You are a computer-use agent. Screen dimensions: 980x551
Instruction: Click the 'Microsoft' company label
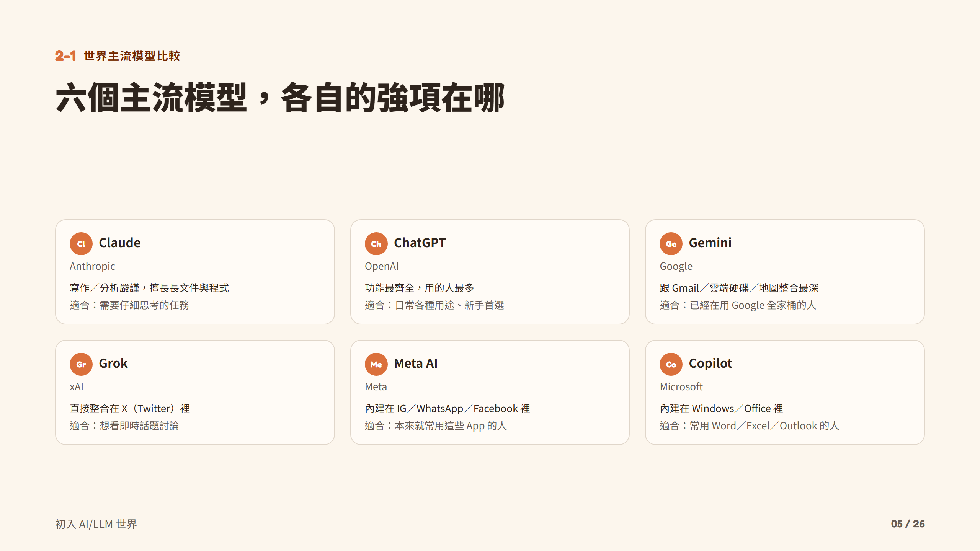(x=681, y=387)
